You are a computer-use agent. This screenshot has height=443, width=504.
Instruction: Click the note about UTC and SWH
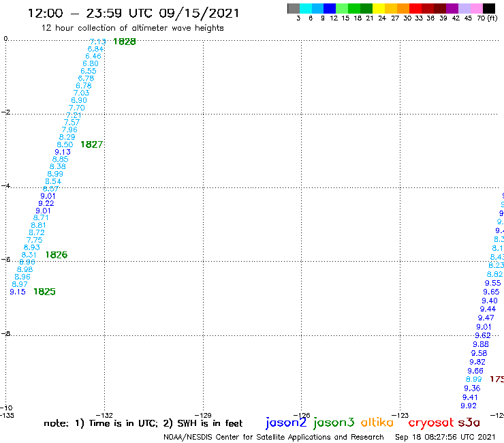coord(143,423)
